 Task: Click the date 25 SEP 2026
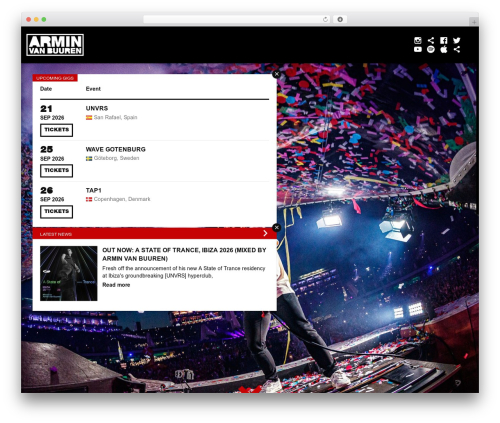[x=52, y=154]
